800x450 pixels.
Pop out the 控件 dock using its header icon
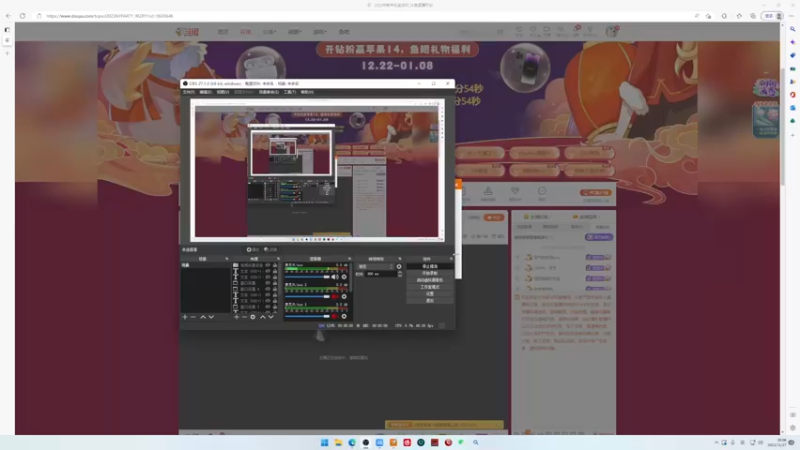pos(451,259)
